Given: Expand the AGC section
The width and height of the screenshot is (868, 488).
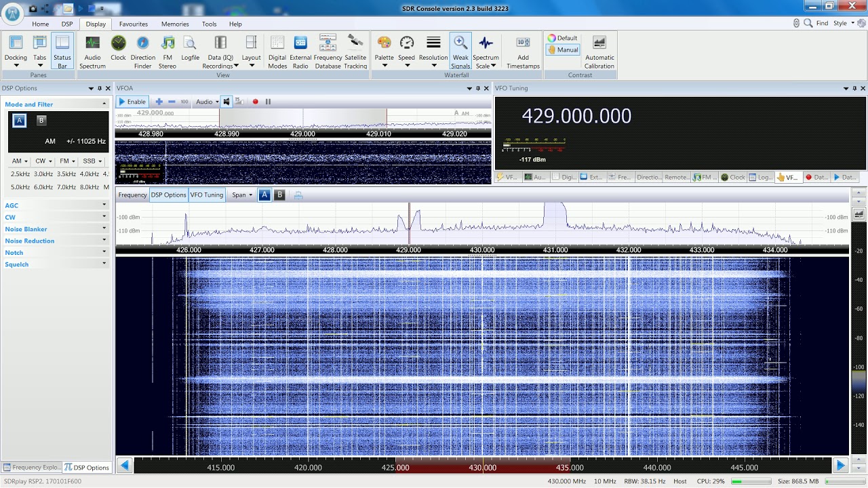Looking at the screenshot, I should (56, 205).
